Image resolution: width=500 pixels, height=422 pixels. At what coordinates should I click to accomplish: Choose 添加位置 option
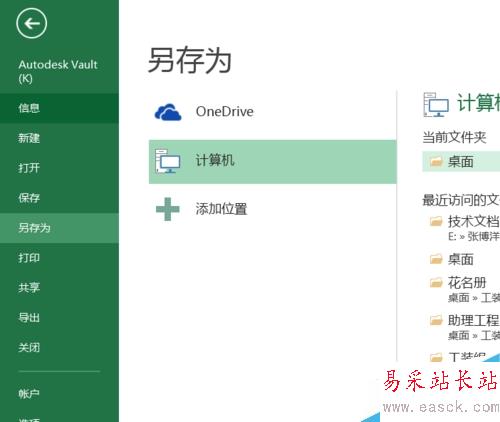[x=221, y=209]
